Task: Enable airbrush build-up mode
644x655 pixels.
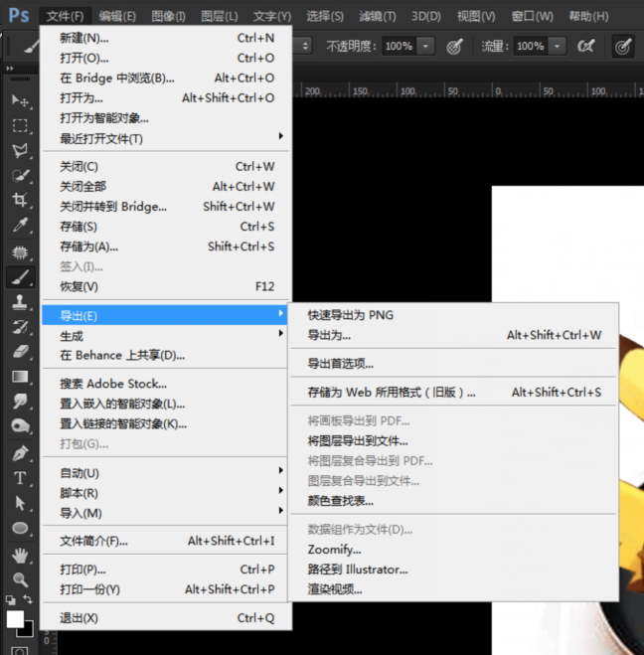Action: pyautogui.click(x=585, y=46)
